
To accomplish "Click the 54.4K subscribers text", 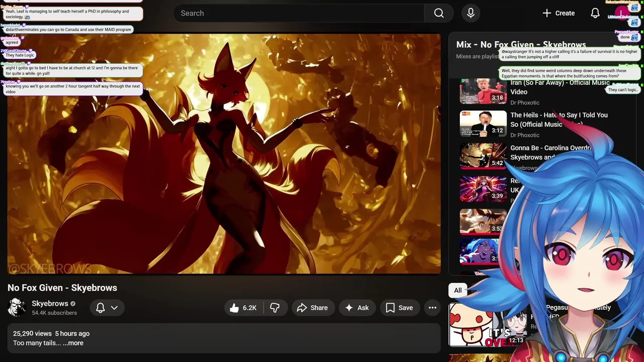I will pos(54,313).
